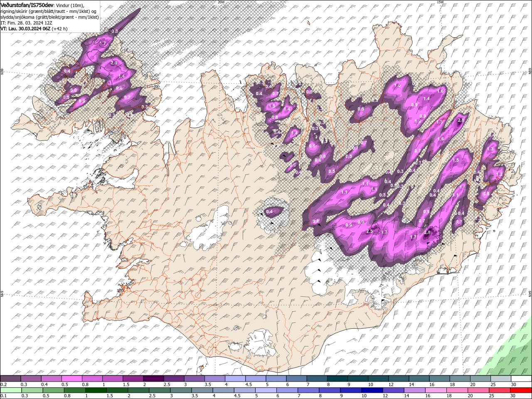Image resolution: width=532 pixels, height=399 pixels.
Task: Select pink rain swatch between 16 and 18
Action: tap(436, 390)
